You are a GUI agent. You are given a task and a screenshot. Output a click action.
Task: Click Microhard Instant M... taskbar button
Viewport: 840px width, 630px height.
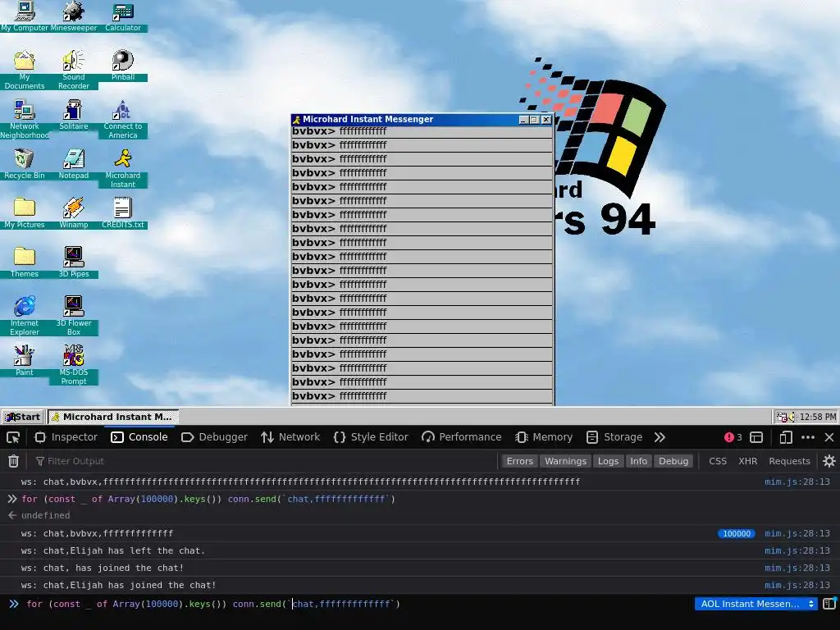pos(112,417)
